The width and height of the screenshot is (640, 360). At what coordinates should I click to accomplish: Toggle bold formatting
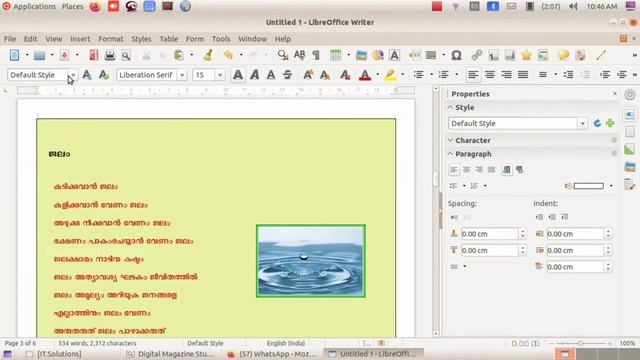[238, 75]
